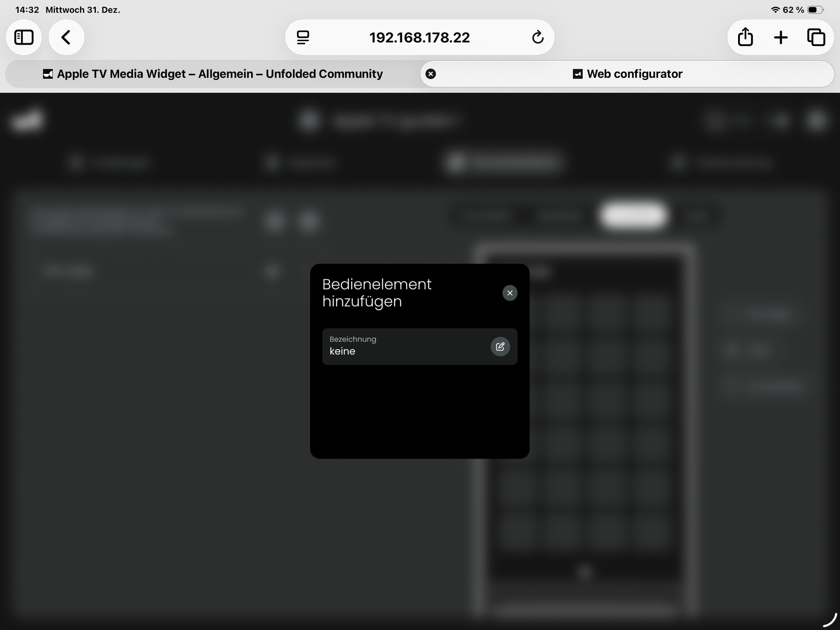Open the share sheet
The image size is (840, 630).
click(745, 37)
